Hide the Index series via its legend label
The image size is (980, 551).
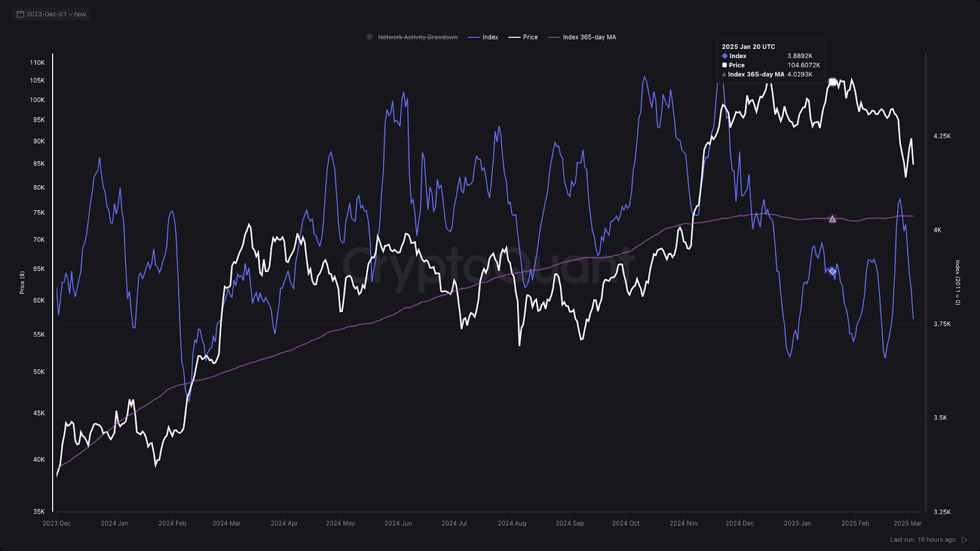(490, 37)
